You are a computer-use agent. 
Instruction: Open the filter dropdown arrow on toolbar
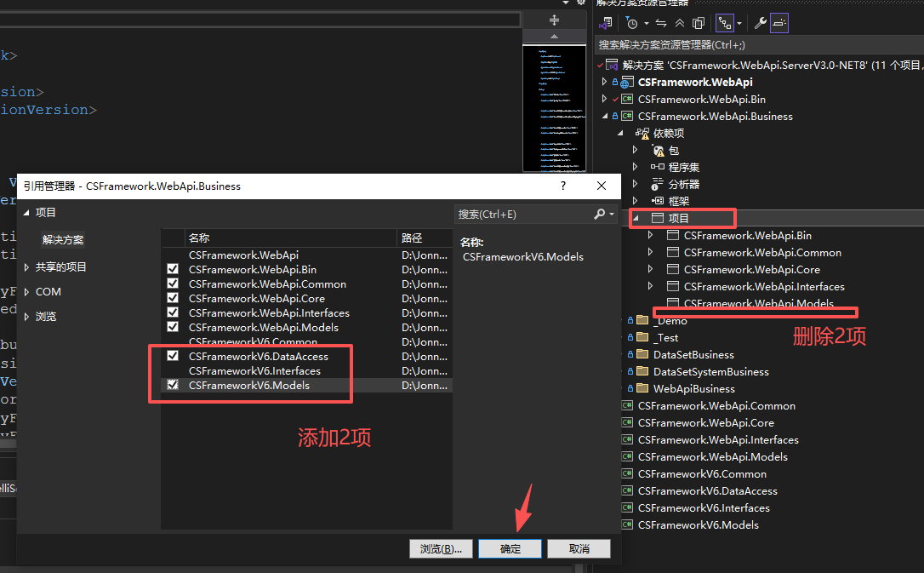click(x=645, y=23)
